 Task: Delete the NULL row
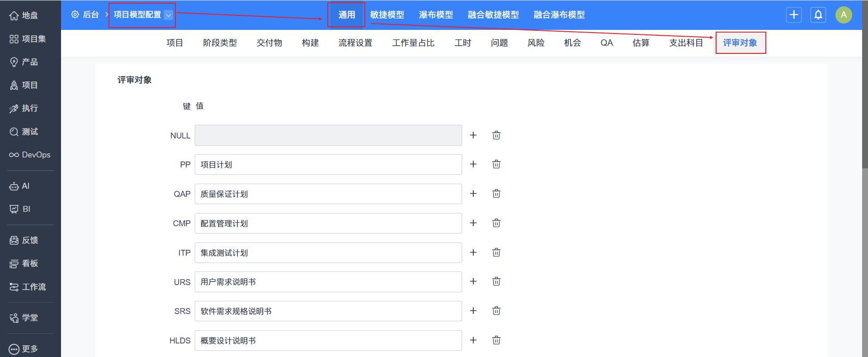point(496,135)
